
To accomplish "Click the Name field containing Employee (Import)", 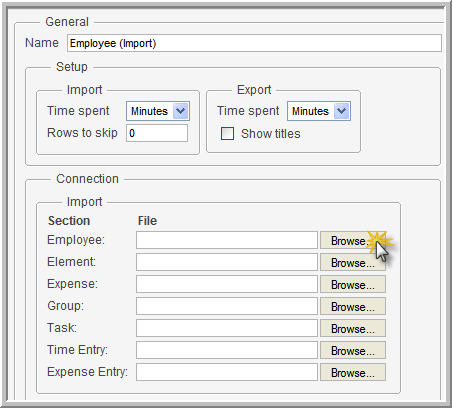I will coord(254,43).
